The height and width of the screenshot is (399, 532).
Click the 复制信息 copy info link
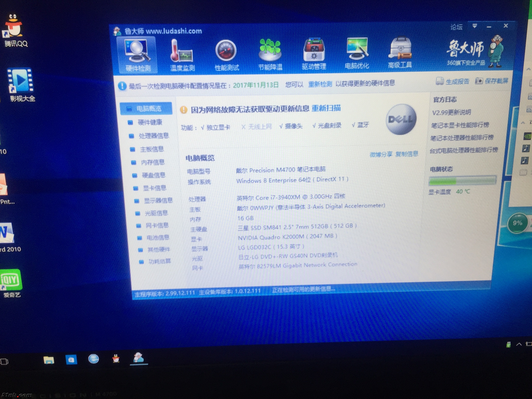[x=407, y=154]
